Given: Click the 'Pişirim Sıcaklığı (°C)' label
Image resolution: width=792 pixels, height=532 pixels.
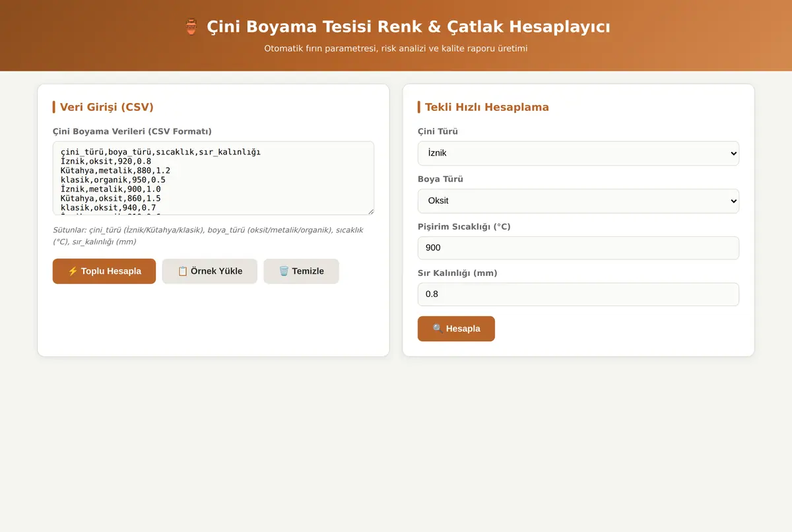Looking at the screenshot, I should click(464, 226).
